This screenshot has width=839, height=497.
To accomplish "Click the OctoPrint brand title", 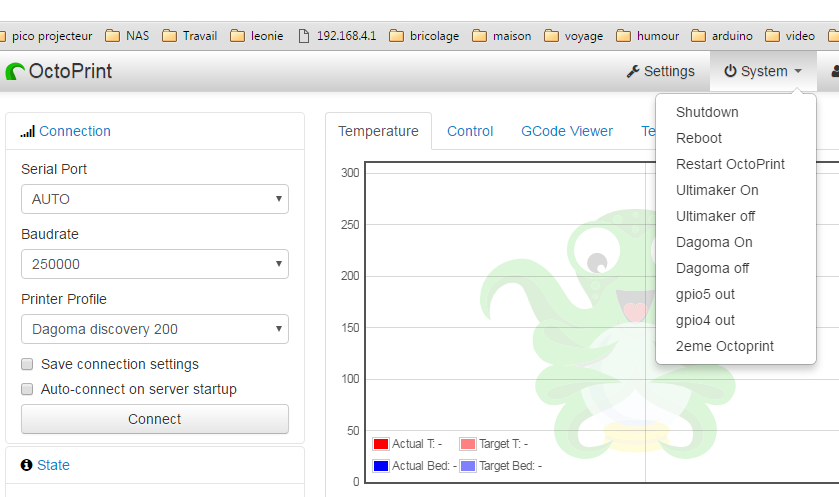I will click(70, 71).
